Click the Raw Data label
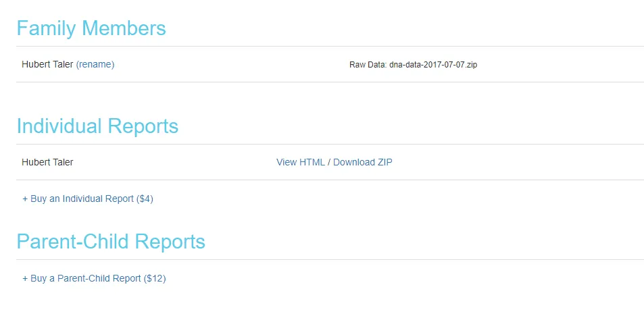This screenshot has height=316, width=644. click(x=368, y=65)
